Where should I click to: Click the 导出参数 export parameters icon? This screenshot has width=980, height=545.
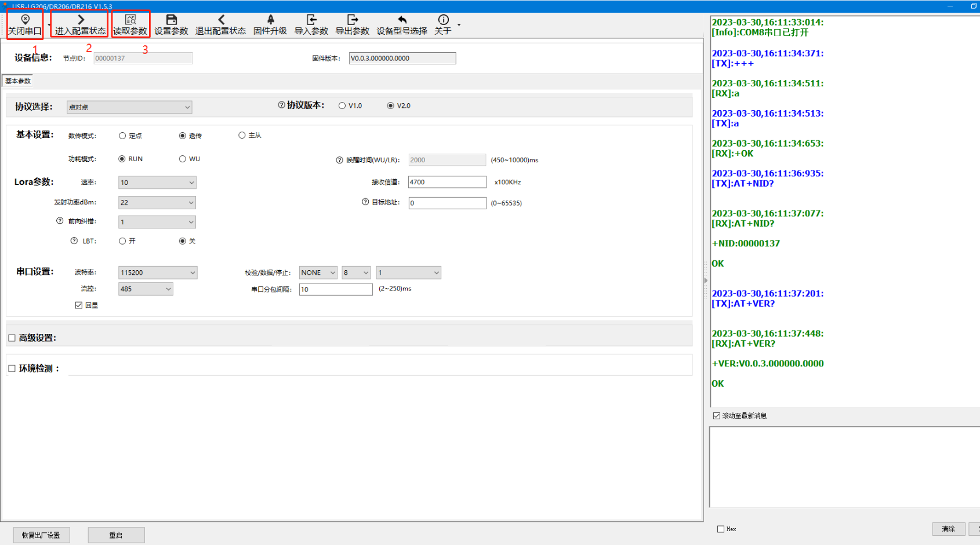(353, 24)
